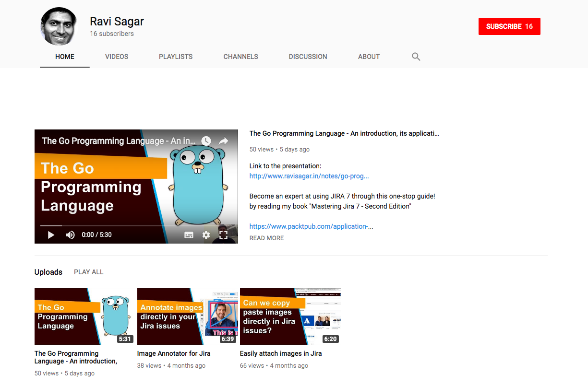Click the 0:00 / 5:30 time display
Image resolution: width=588 pixels, height=386 pixels.
pyautogui.click(x=96, y=235)
